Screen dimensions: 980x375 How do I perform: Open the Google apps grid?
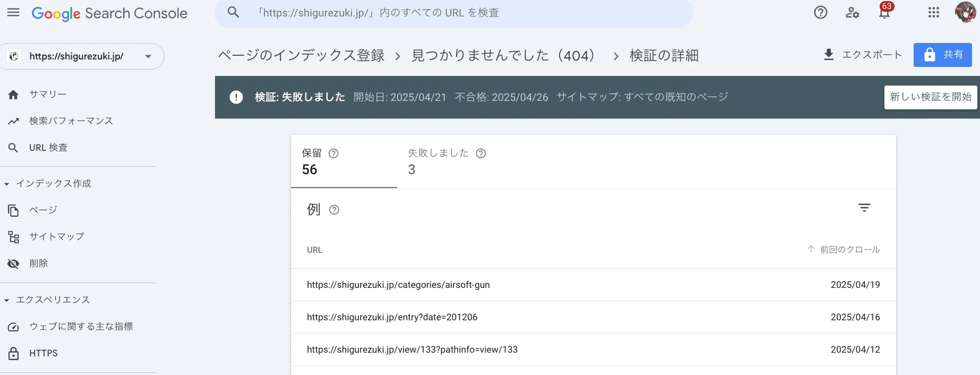[x=933, y=13]
